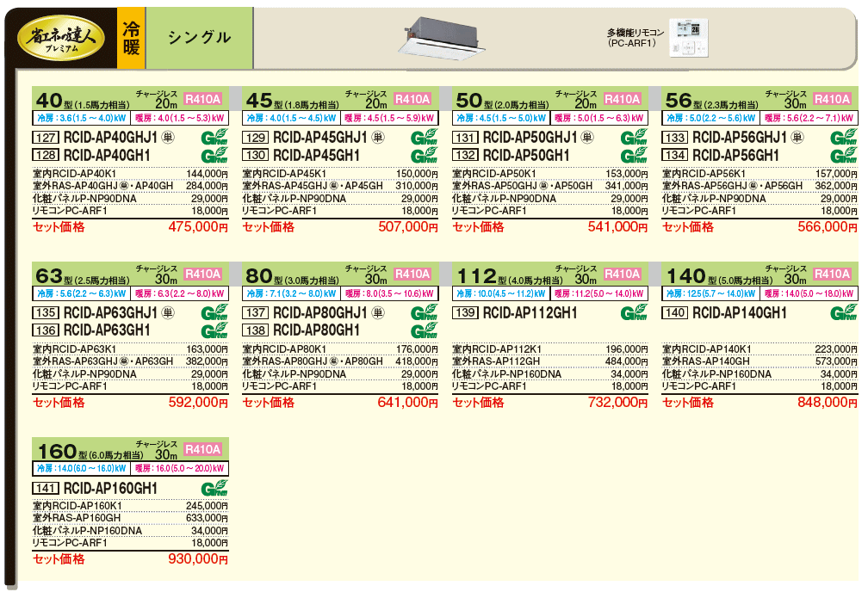Click the R410A pink badge on 63型
This screenshot has width=868, height=592.
coord(202,274)
